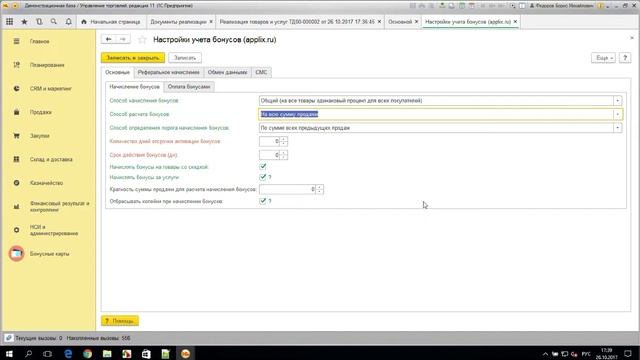This screenshot has height=360, width=640.
Task: Toggle Начислять бонусы за услуги checkbox
Action: point(263,177)
